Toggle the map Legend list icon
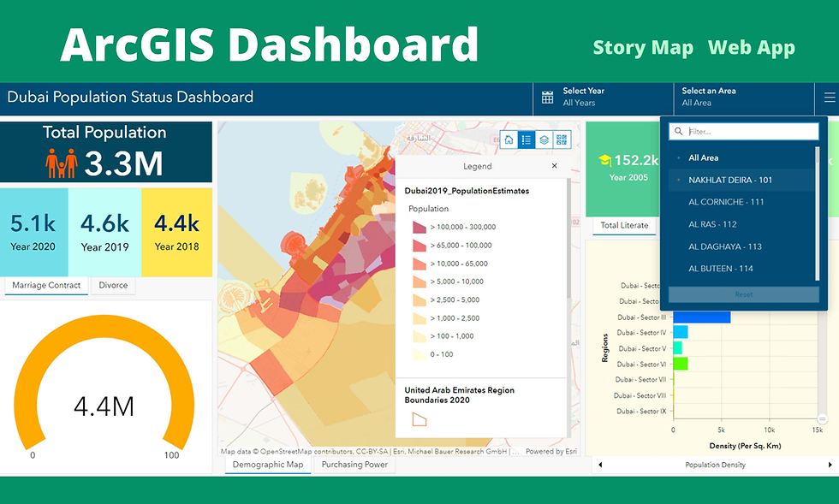The width and height of the screenshot is (839, 504). [x=527, y=139]
